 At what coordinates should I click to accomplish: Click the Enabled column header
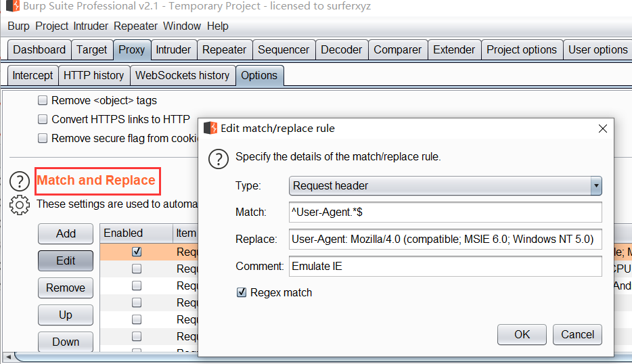point(137,233)
